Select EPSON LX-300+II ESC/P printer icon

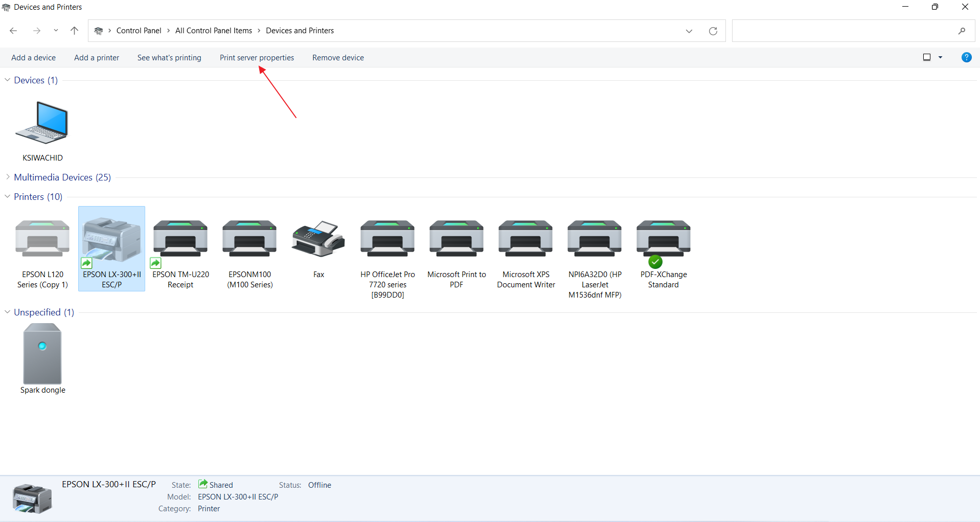click(111, 239)
